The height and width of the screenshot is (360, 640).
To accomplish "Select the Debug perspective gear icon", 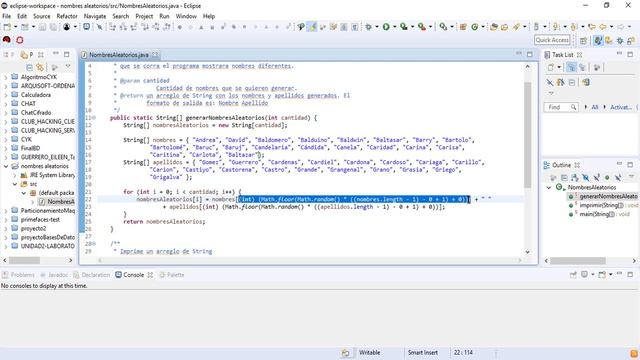I will point(620,40).
